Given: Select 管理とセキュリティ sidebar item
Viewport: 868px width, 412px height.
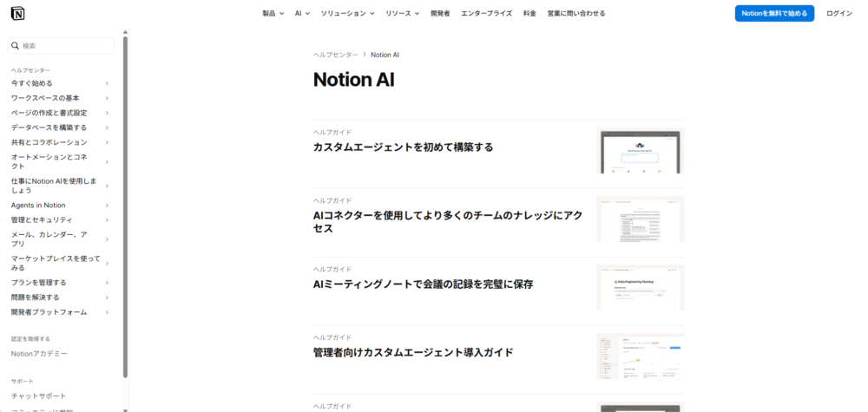Looking at the screenshot, I should (x=42, y=220).
